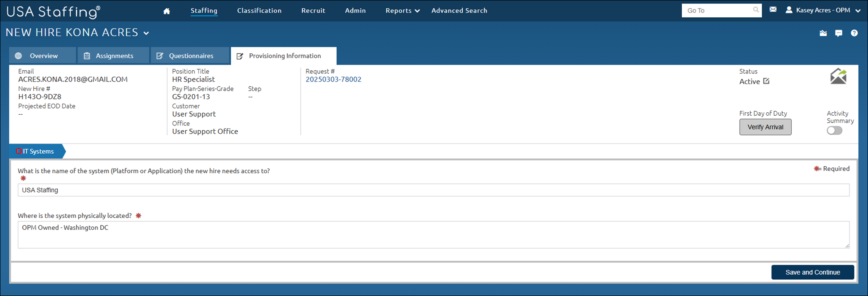868x296 pixels.
Task: Expand the Reports dropdown menu
Action: pyautogui.click(x=403, y=11)
